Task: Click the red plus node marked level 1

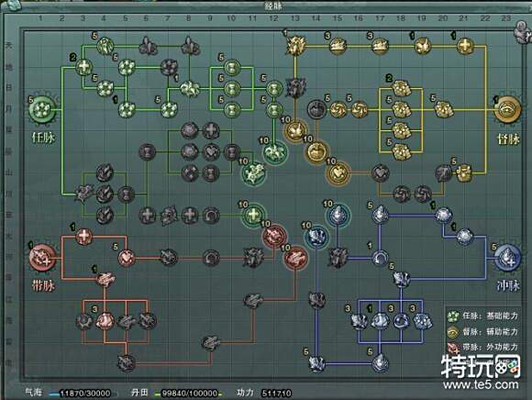Action: point(83,237)
